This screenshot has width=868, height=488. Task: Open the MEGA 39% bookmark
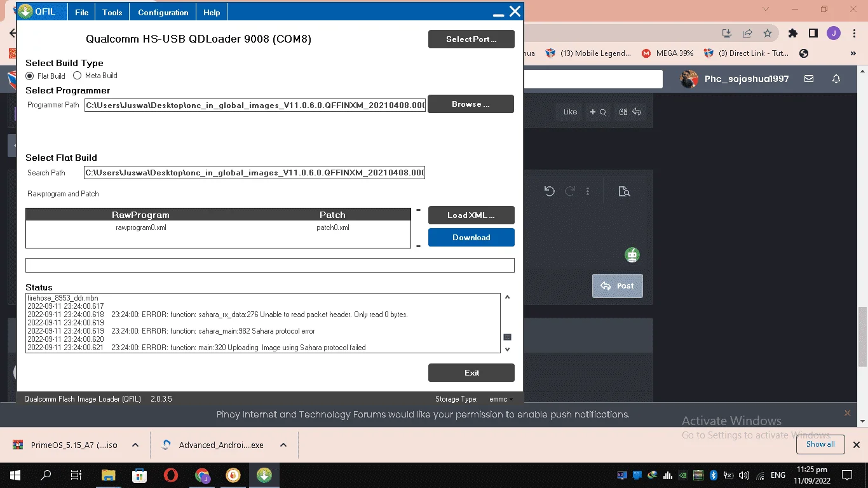[x=667, y=53]
